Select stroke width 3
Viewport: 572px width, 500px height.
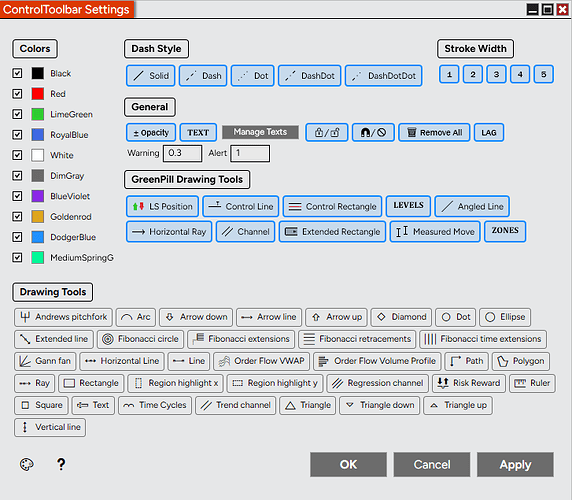click(496, 74)
